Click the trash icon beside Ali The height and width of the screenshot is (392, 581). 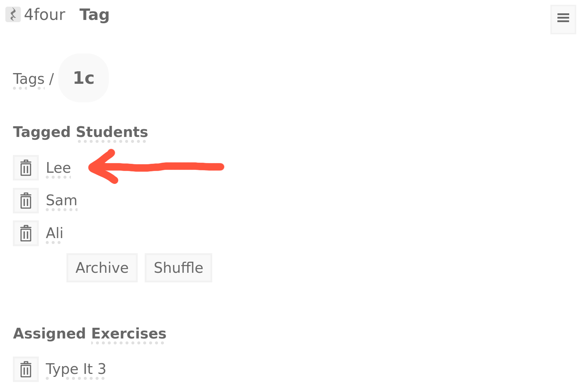coord(26,233)
